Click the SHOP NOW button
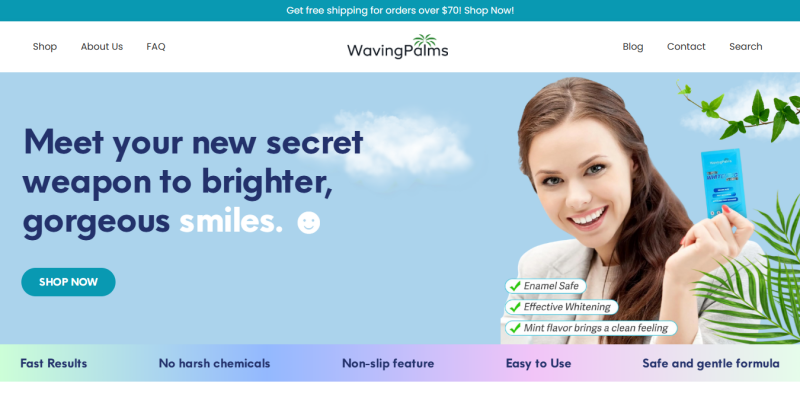This screenshot has height=400, width=800. pyautogui.click(x=68, y=282)
